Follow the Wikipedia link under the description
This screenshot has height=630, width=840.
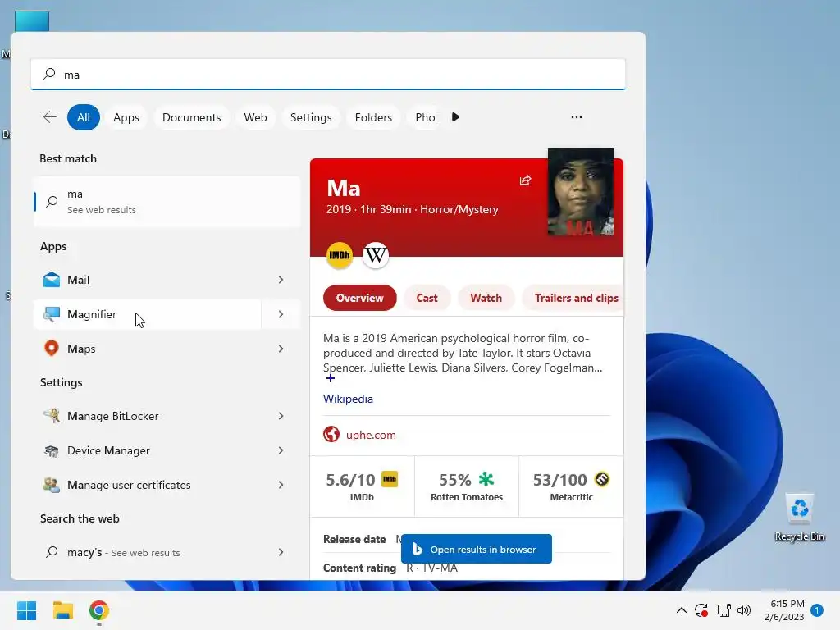click(x=348, y=399)
